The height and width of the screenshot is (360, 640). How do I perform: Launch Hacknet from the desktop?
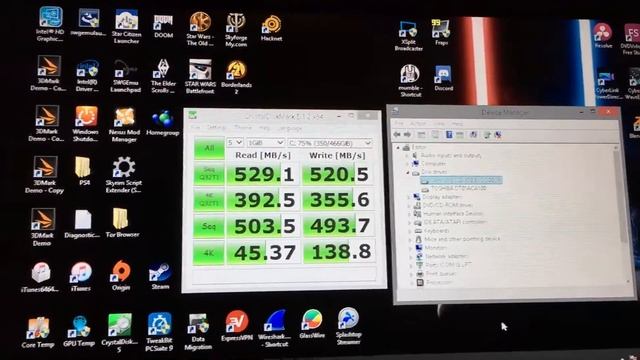click(271, 28)
